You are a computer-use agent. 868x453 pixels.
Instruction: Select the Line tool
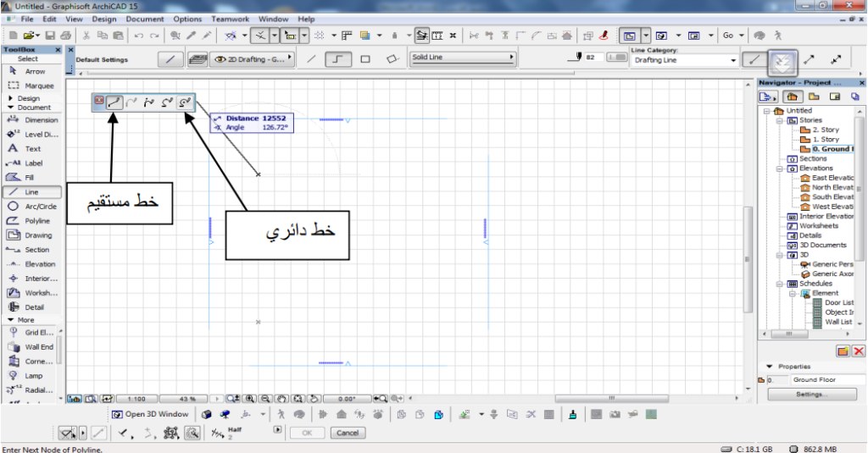(31, 192)
